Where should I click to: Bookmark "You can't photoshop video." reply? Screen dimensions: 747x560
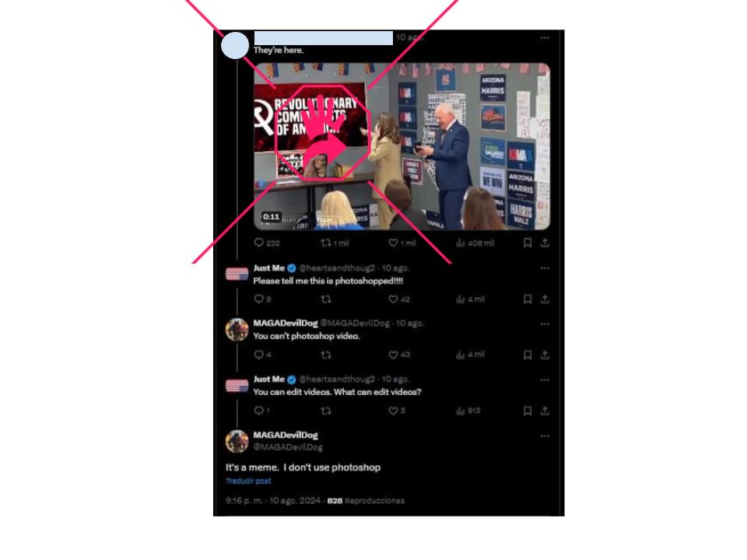(528, 355)
